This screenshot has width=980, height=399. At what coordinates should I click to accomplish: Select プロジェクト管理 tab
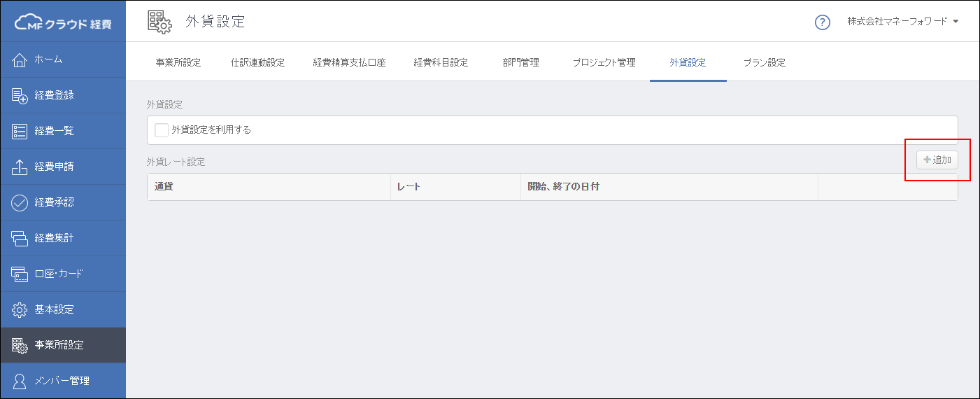[x=604, y=62]
